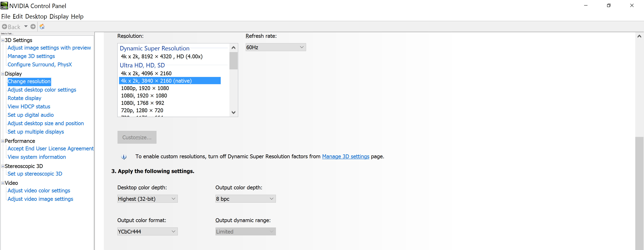Select 4k x 2k, 8192 × 4320 DSR resolution
The width and height of the screenshot is (644, 250).
coord(170,57)
